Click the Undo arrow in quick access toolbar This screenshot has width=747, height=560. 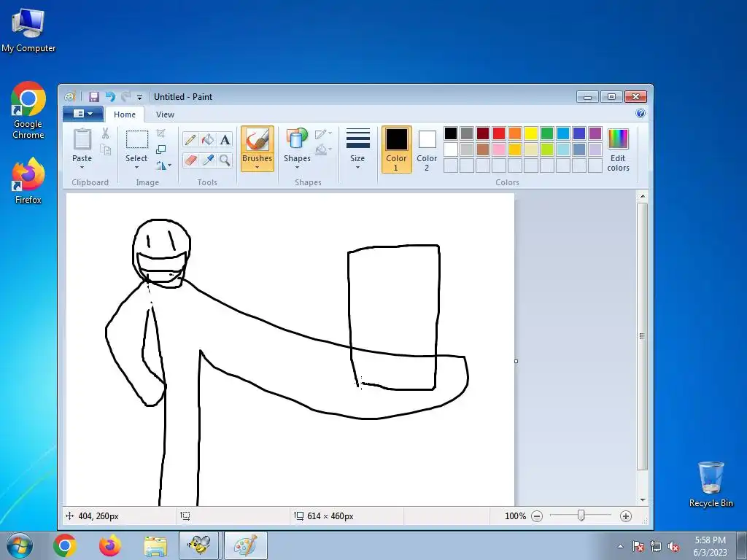111,97
